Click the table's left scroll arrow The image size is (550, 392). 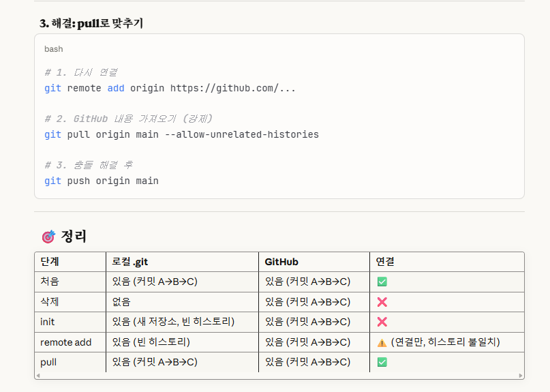click(x=38, y=376)
